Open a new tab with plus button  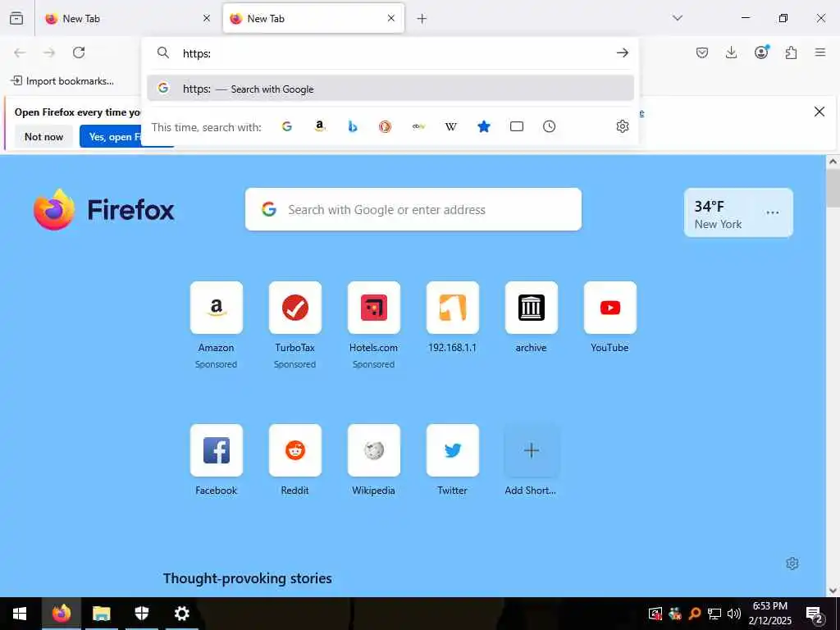click(422, 19)
